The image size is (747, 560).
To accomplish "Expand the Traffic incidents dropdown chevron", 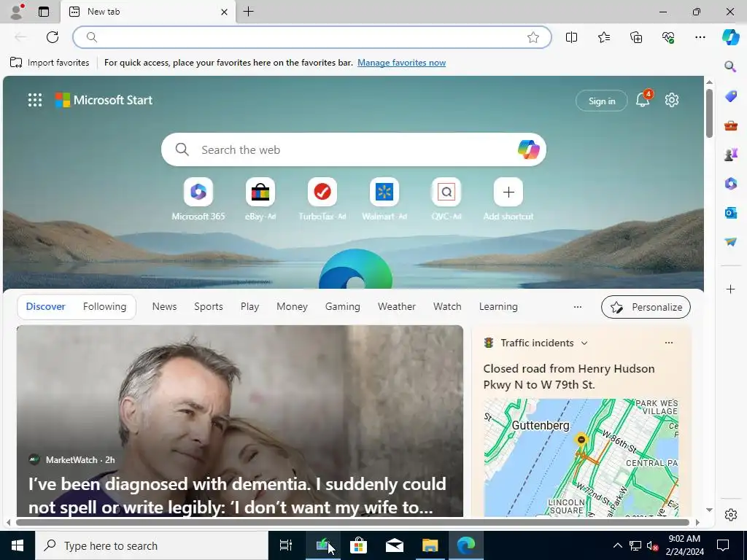I will point(584,343).
